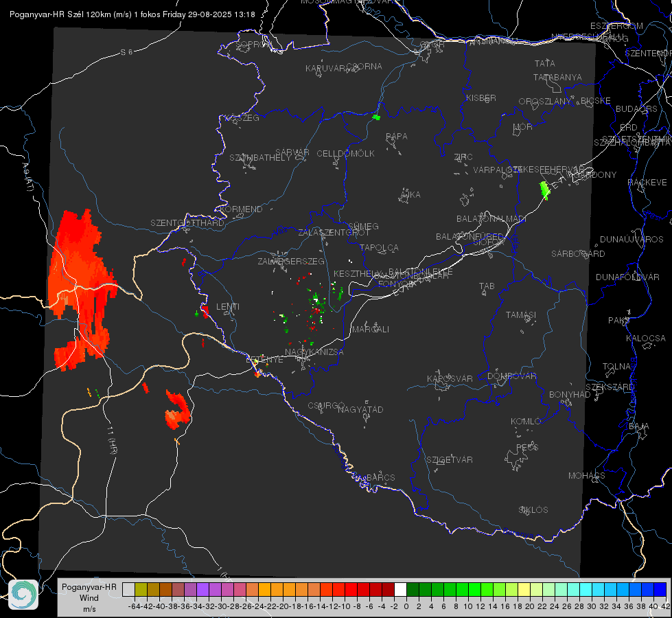Pick the dark red swatch between -4 and -2

click(388, 590)
